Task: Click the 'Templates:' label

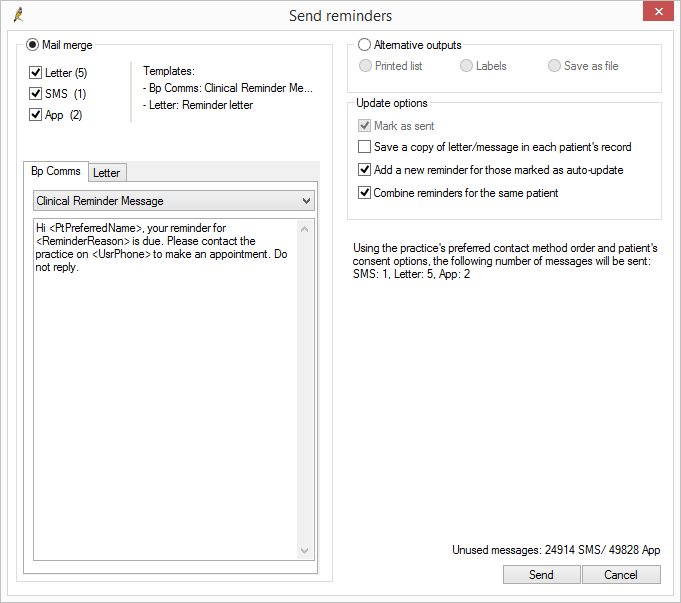Action: coord(169,71)
